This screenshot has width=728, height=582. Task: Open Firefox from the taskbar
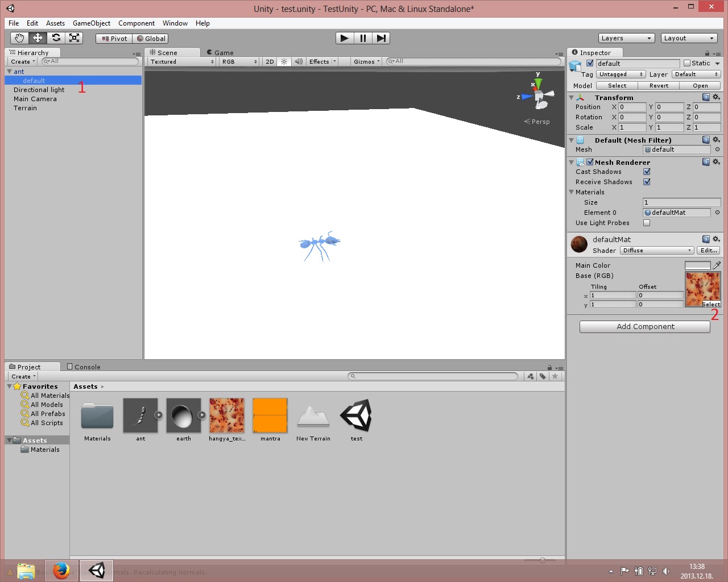61,570
